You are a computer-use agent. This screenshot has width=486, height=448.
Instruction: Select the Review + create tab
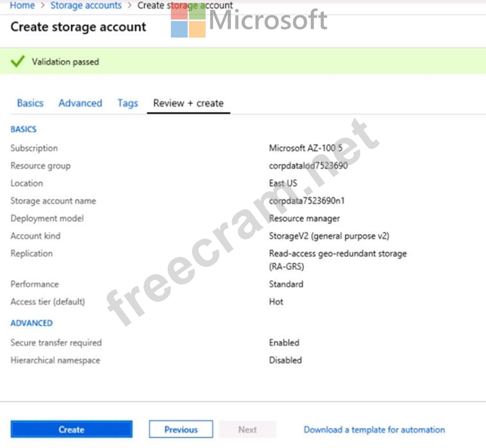point(188,103)
